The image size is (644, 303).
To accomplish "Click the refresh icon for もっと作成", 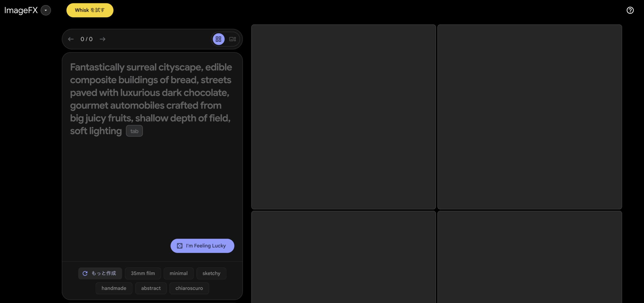I will [x=85, y=273].
